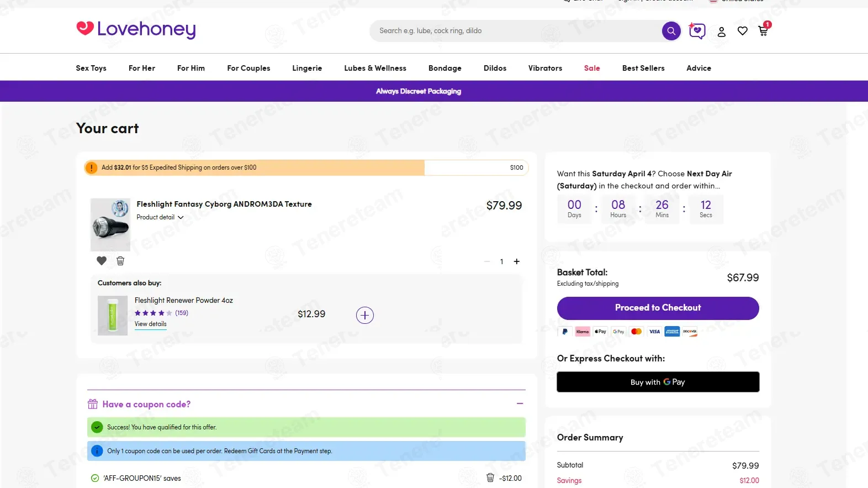Open View details for Renewer Powder
The height and width of the screenshot is (488, 868).
(x=151, y=324)
